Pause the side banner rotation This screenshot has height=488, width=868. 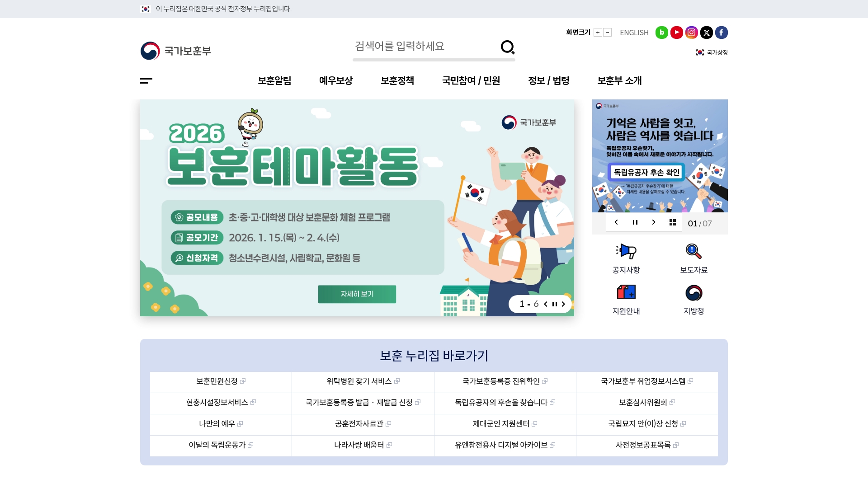635,222
